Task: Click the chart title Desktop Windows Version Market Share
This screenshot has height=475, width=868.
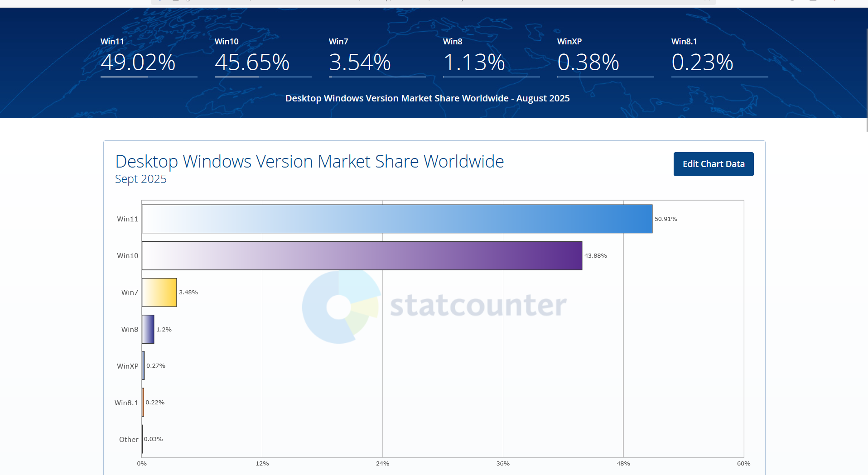Action: [x=309, y=161]
